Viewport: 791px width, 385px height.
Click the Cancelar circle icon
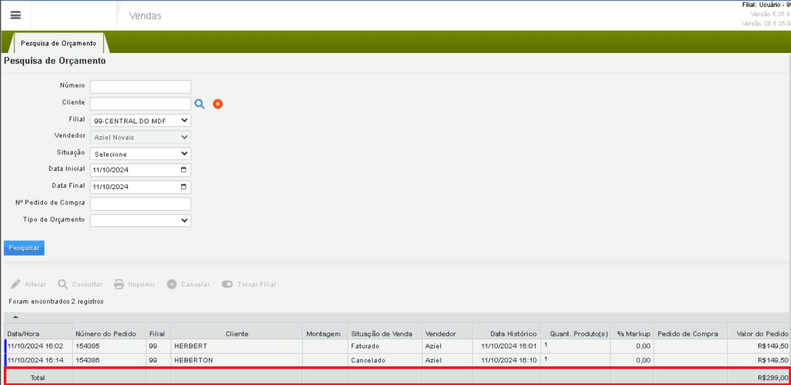(172, 284)
